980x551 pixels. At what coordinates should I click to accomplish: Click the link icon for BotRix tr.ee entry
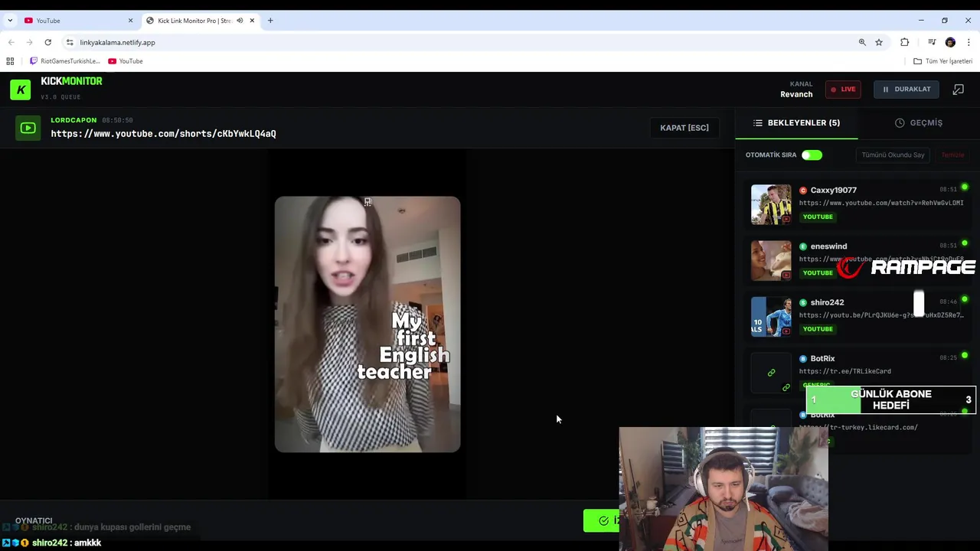click(771, 373)
